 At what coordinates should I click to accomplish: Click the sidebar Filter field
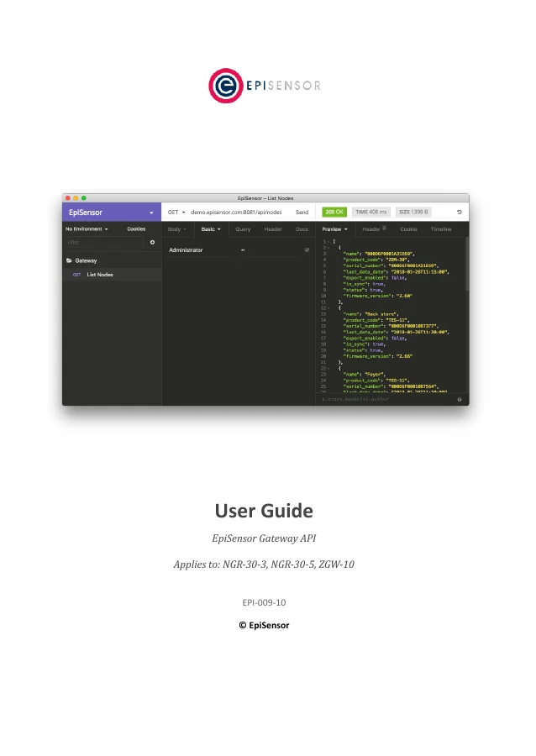tap(105, 243)
